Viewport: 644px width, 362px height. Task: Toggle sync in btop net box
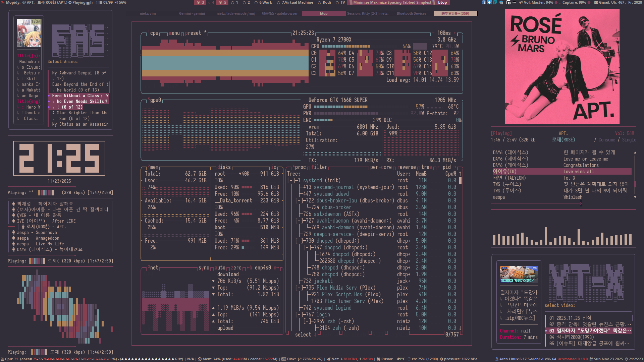pos(204,267)
